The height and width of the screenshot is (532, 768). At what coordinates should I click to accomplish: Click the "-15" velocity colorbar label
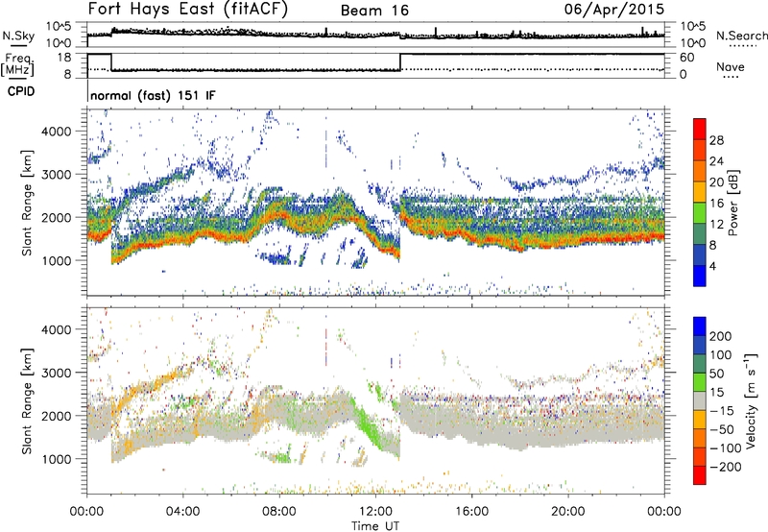coord(722,411)
